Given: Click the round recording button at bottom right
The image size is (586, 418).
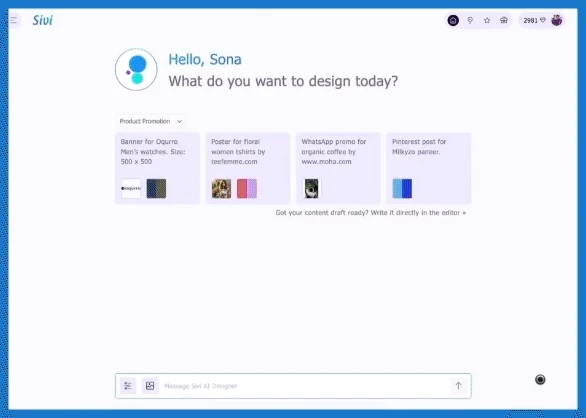Looking at the screenshot, I should (540, 379).
